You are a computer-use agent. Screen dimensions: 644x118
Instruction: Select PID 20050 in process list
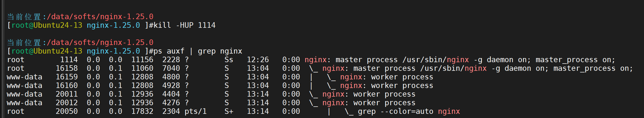pos(67,111)
